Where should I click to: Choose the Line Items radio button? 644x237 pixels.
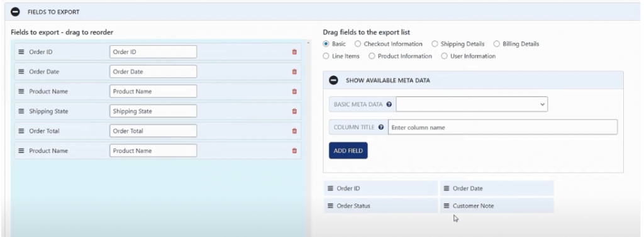point(326,56)
